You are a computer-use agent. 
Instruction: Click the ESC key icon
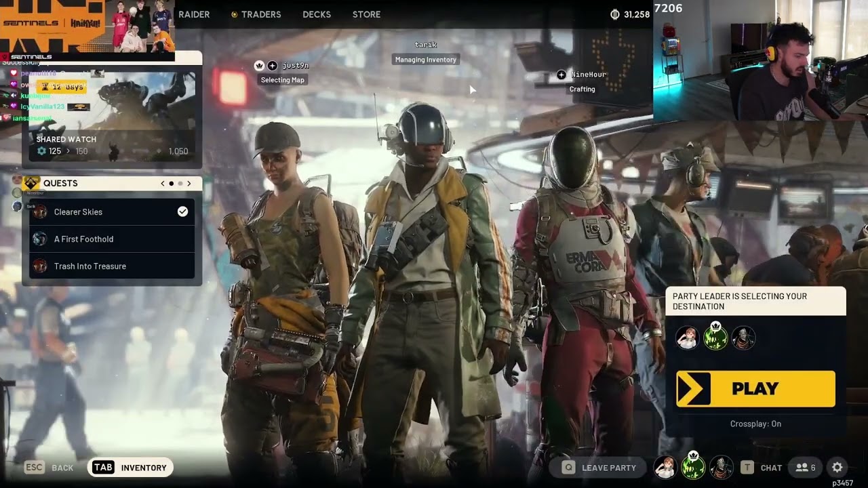click(35, 468)
